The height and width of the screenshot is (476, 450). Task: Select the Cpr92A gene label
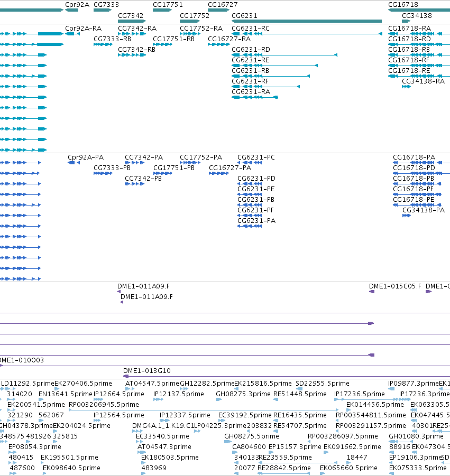point(77,5)
